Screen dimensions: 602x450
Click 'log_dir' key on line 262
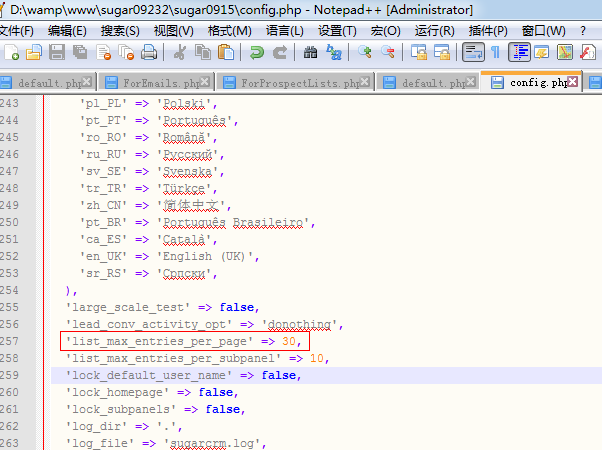pos(96,426)
